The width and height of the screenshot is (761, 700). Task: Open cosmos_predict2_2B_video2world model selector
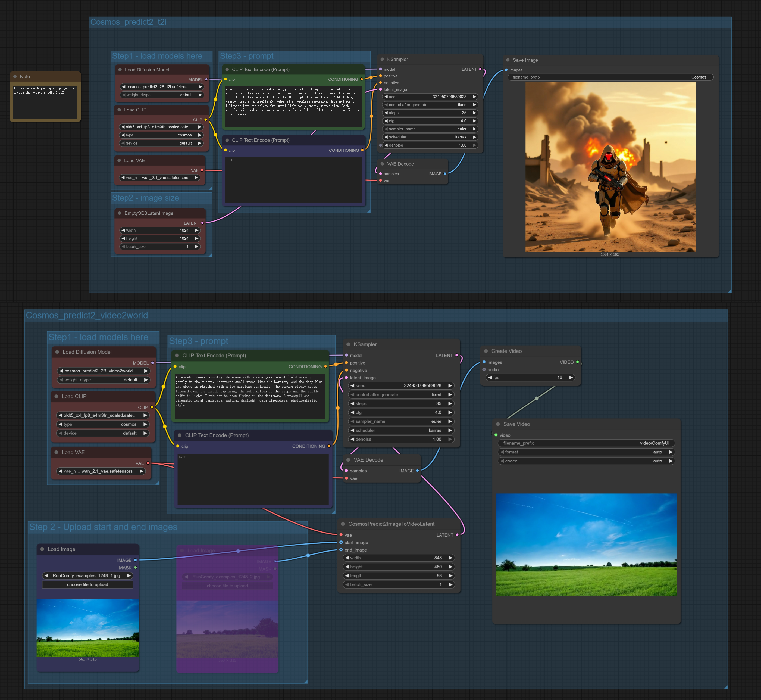pos(103,371)
